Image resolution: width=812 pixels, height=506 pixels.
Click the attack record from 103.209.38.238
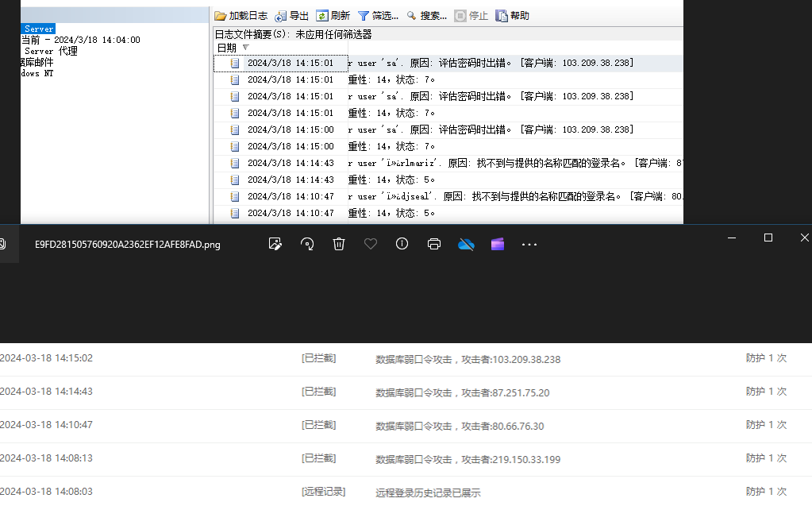(468, 359)
